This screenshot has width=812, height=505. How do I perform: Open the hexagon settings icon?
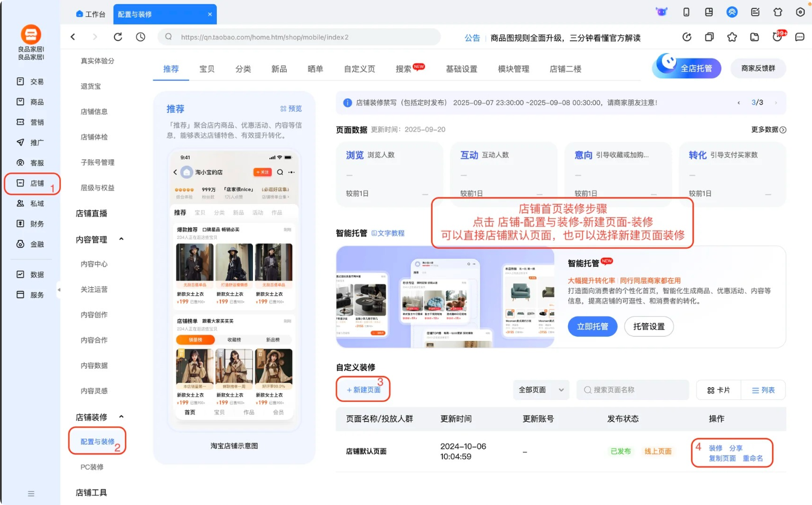(x=801, y=12)
